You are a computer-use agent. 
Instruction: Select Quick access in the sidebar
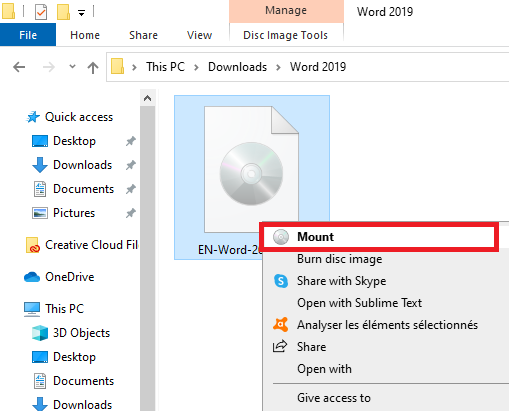tap(79, 117)
